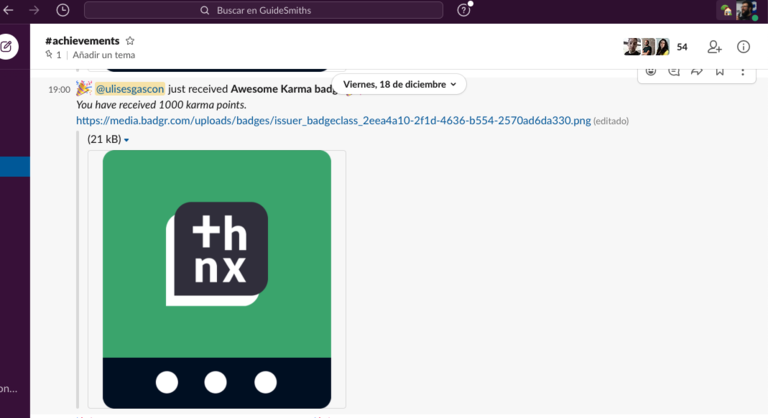Open the #achievements channel title
This screenshot has width=768, height=418.
tap(82, 41)
